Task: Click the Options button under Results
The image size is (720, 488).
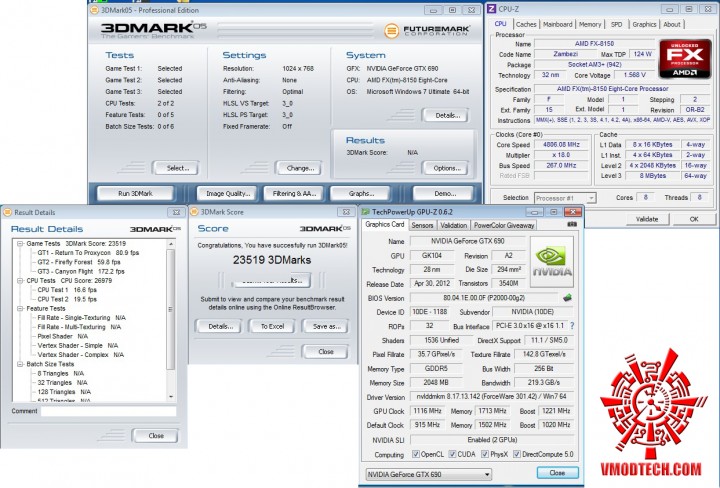Action: (447, 168)
